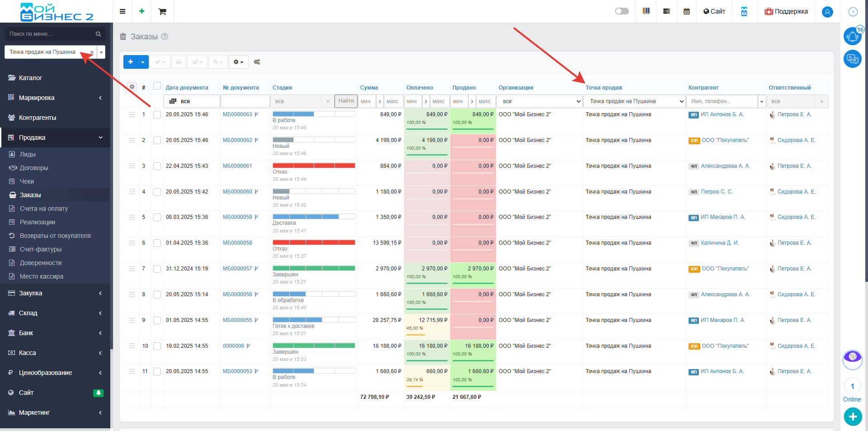Click the notifications bell with badge 16
The height and width of the screenshot is (431, 868).
coord(852,36)
